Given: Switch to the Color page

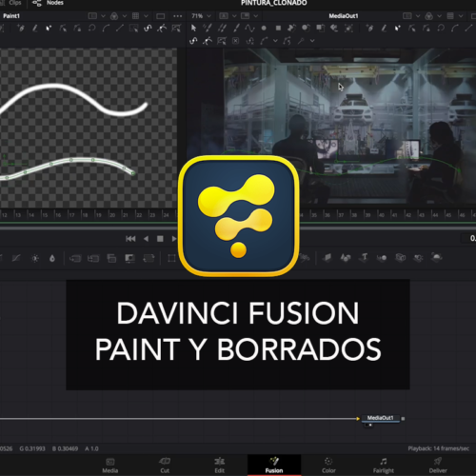Looking at the screenshot, I should pos(328,466).
